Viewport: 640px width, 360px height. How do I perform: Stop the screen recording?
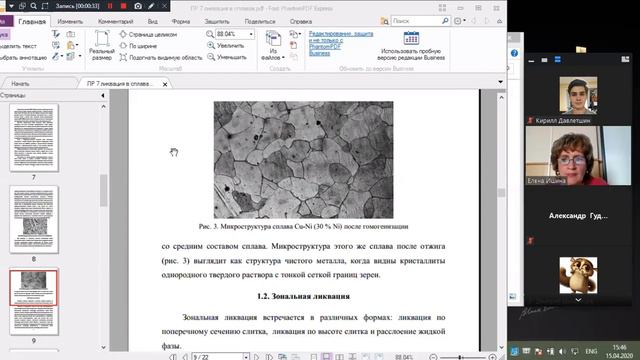[x=124, y=6]
